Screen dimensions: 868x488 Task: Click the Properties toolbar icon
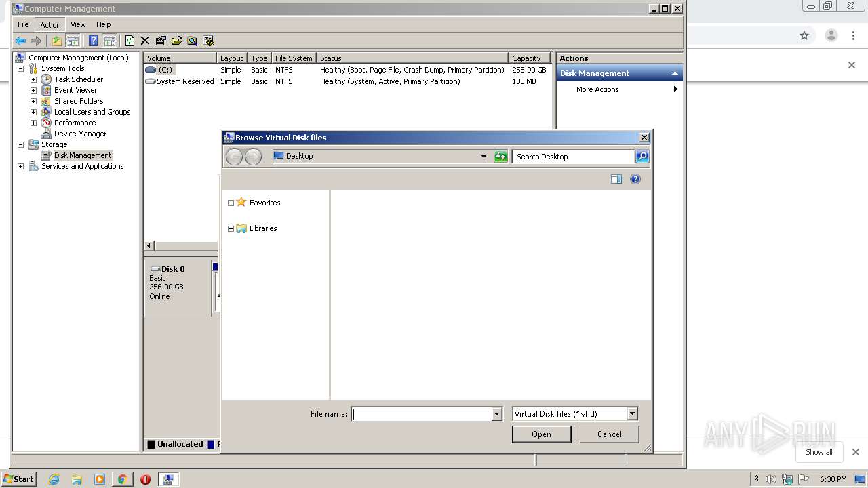click(161, 41)
